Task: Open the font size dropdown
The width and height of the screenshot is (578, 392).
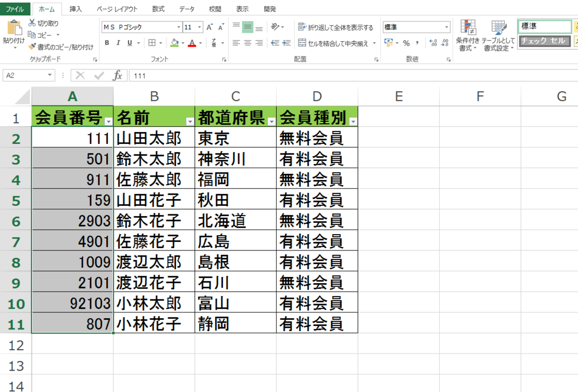Action: 199,27
